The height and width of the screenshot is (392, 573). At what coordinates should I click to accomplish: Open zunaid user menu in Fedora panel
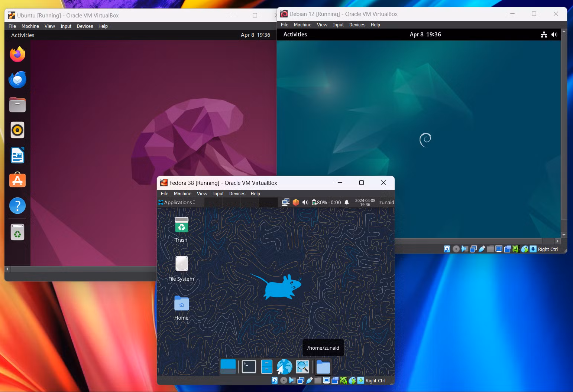click(x=386, y=202)
